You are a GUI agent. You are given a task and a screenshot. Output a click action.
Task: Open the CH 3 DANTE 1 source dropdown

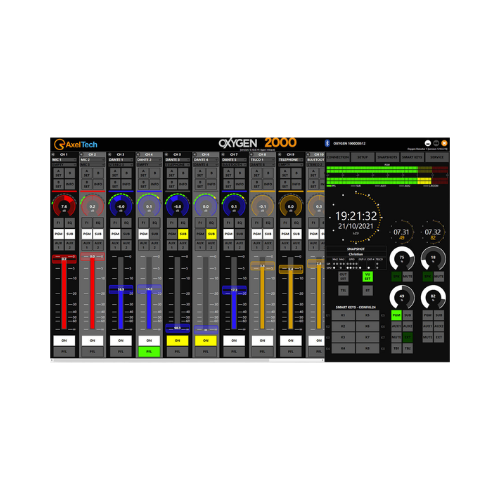point(121,160)
